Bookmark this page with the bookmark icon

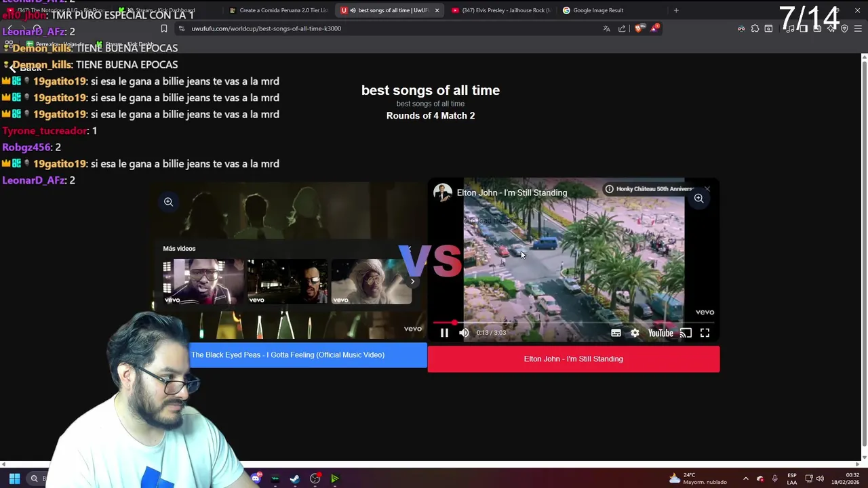[x=164, y=28]
